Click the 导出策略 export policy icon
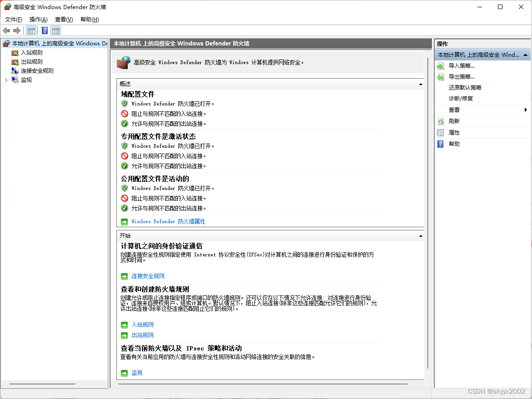The width and height of the screenshot is (532, 399). 440,76
